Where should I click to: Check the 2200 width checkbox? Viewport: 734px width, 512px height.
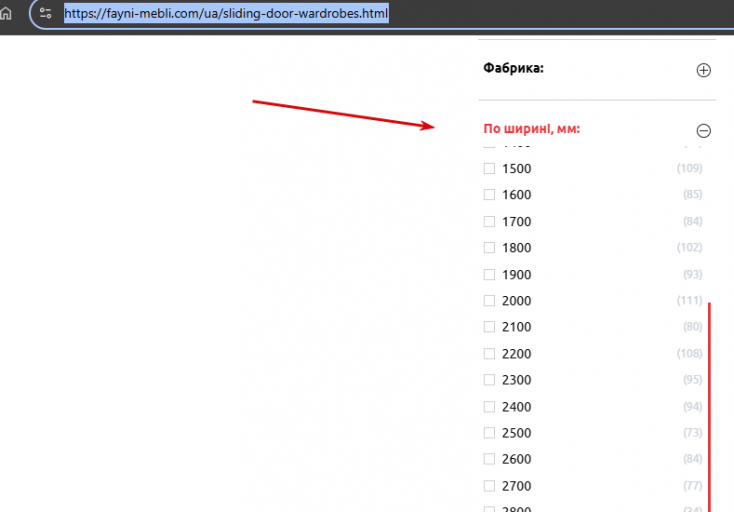[x=489, y=353]
